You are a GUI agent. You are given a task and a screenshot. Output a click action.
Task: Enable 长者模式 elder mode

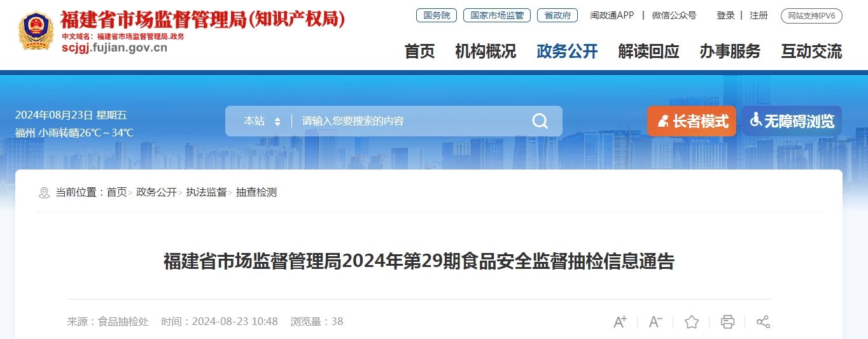692,121
